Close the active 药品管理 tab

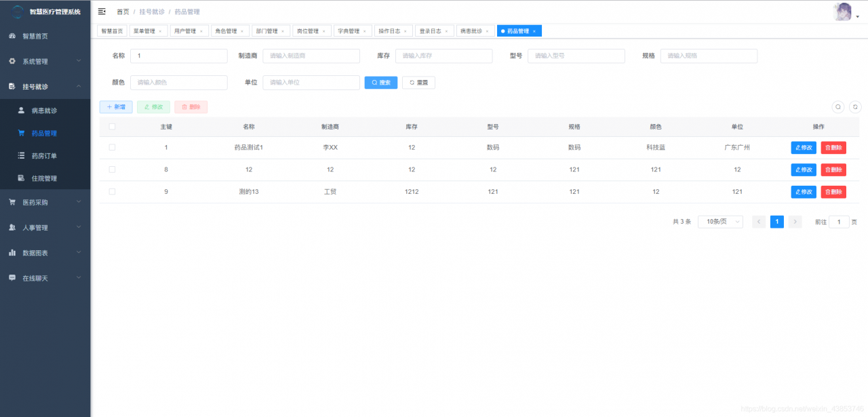pos(534,31)
